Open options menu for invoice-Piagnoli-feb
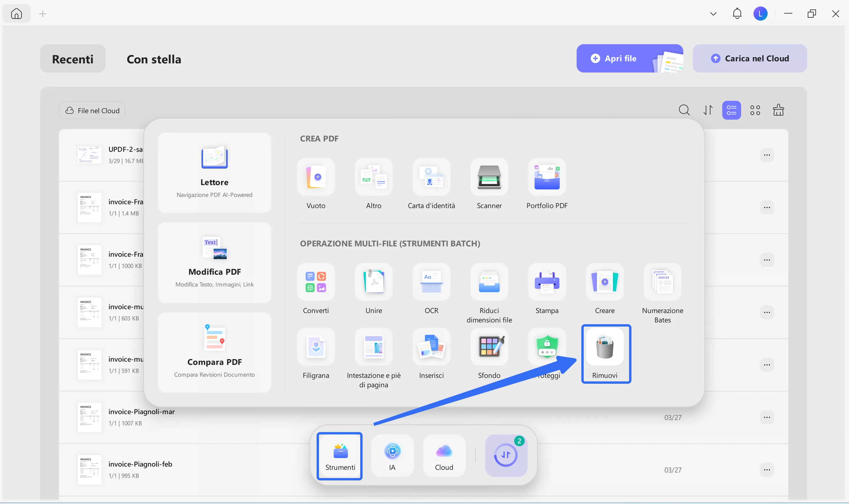 coord(767,470)
